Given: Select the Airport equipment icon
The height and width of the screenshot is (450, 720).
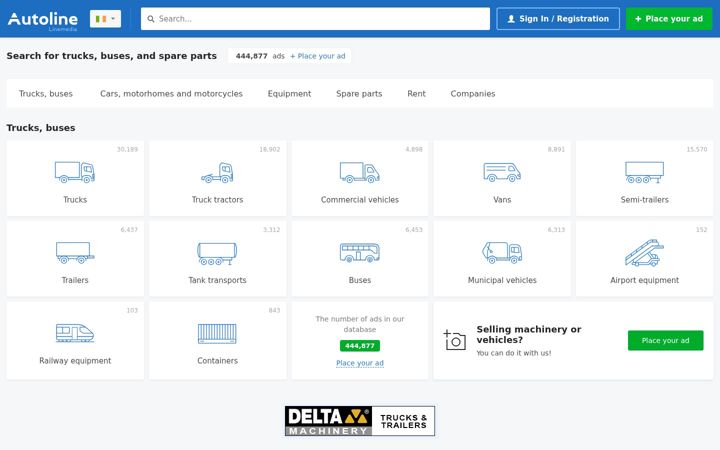Looking at the screenshot, I should (x=644, y=253).
